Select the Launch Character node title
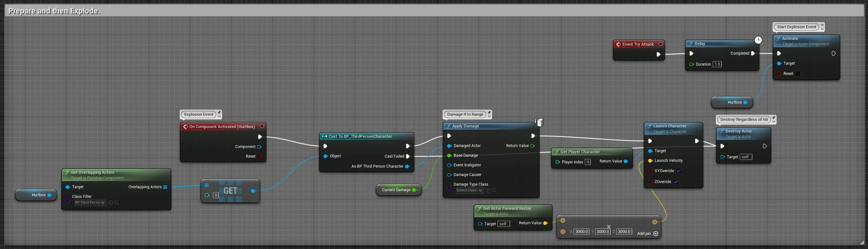 click(669, 126)
